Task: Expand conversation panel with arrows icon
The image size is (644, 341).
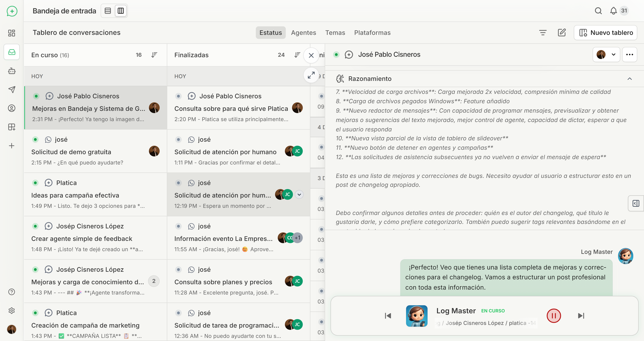Action: [x=311, y=75]
